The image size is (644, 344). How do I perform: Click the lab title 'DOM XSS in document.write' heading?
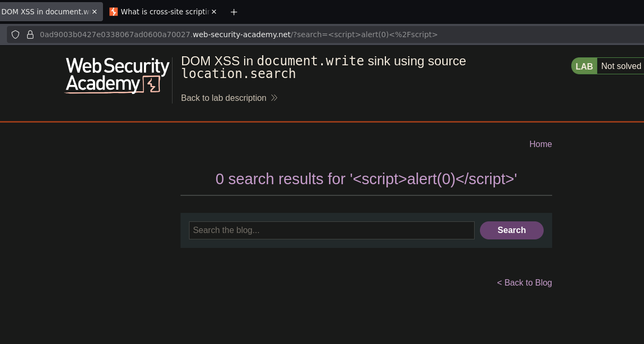[323, 67]
